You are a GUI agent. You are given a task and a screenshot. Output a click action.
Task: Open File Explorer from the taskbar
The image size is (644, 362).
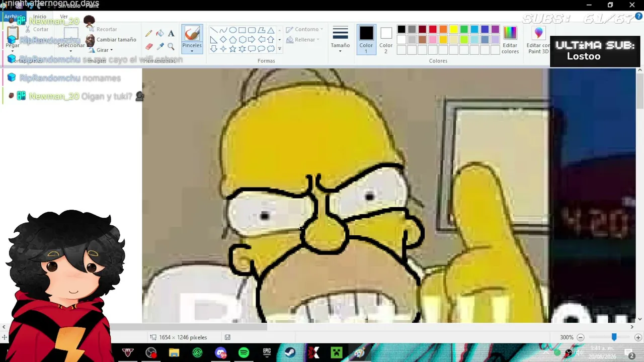coord(174,353)
